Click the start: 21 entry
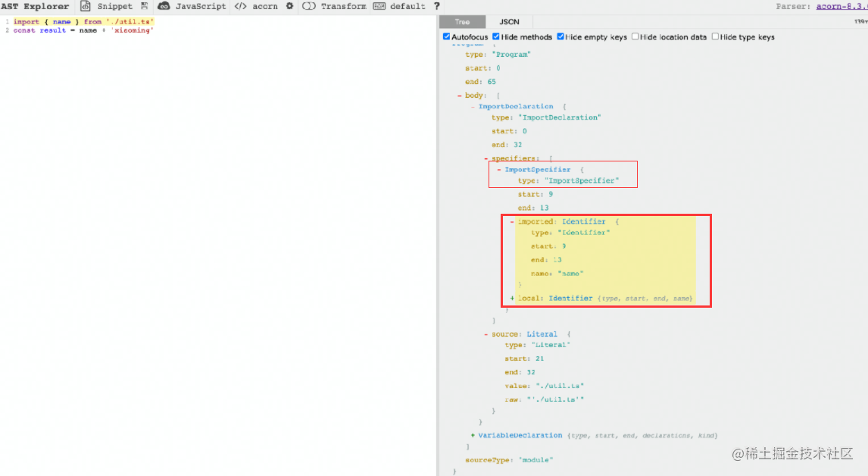 tap(524, 359)
